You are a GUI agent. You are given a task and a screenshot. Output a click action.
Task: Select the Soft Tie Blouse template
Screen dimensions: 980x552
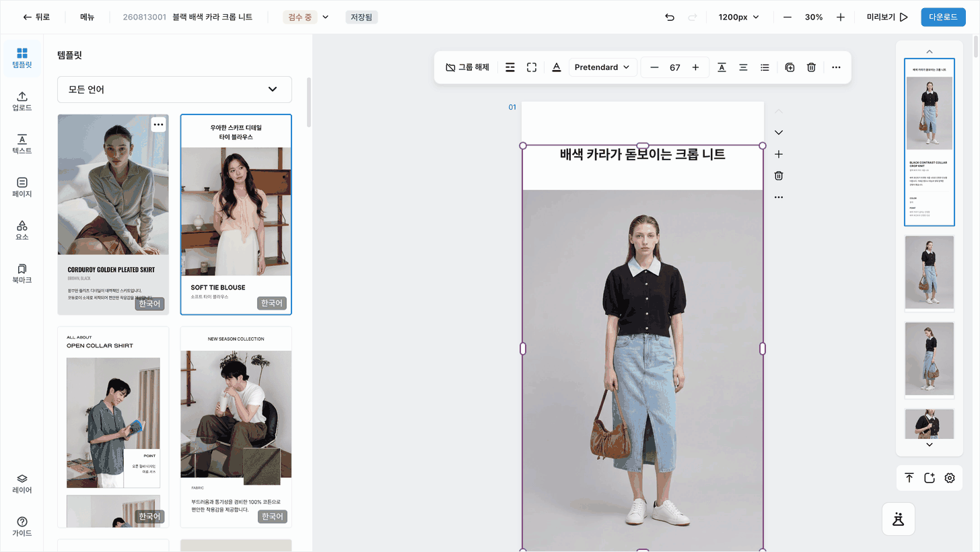pyautogui.click(x=236, y=214)
